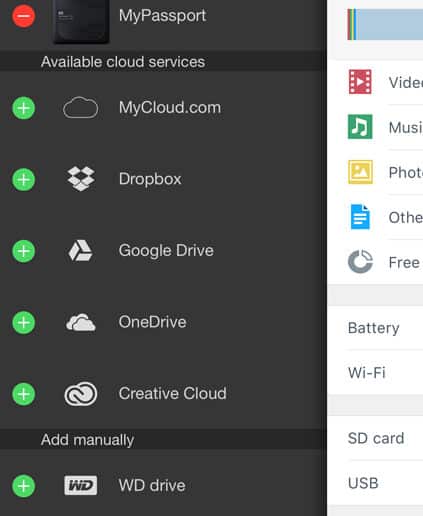The image size is (423, 516).
Task: Add a WD drive manually with plus
Action: (x=23, y=486)
